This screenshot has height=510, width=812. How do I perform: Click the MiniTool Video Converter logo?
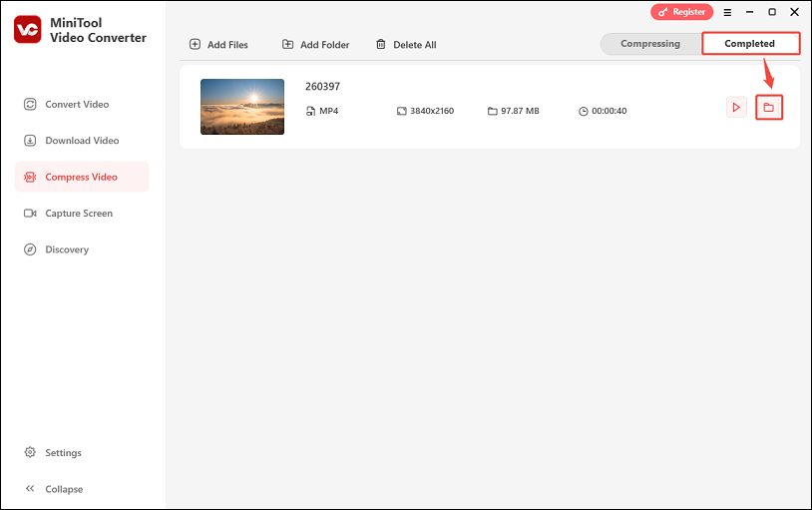[28, 30]
